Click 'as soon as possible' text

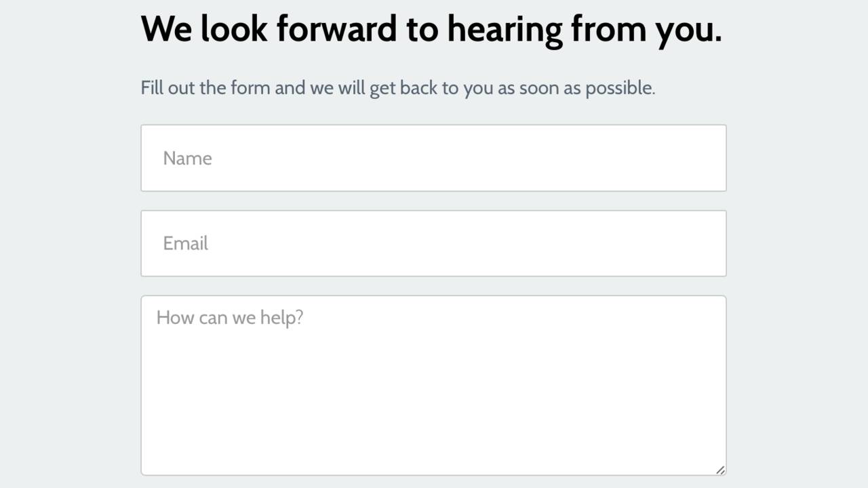[576, 88]
